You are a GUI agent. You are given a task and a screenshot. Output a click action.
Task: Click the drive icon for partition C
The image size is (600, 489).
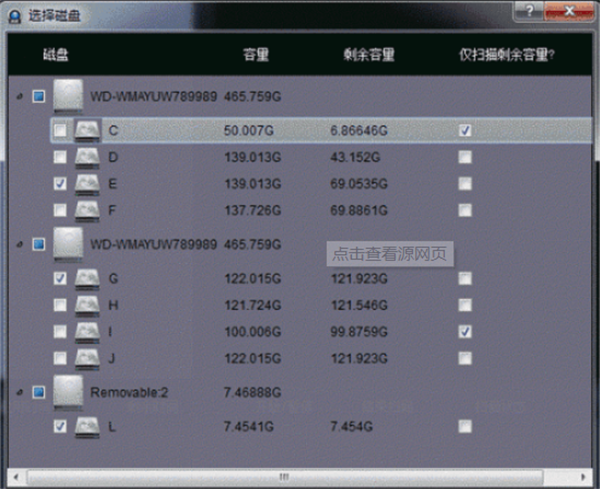[87, 130]
